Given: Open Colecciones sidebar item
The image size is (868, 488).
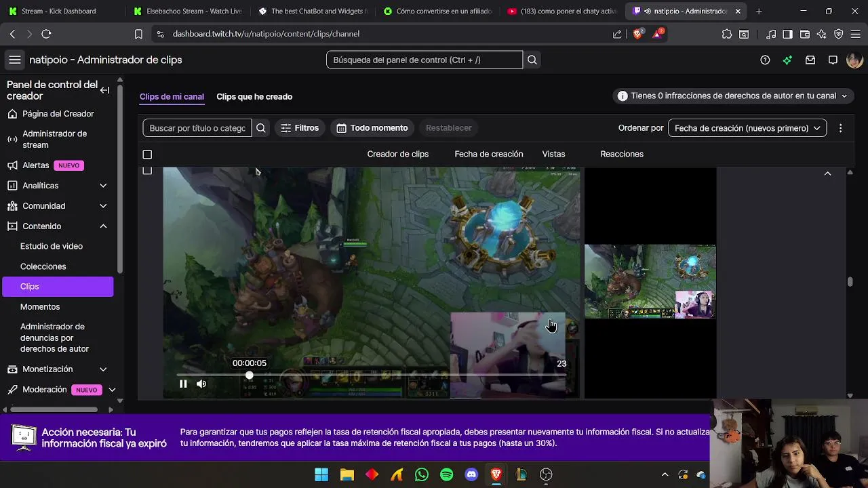Looking at the screenshot, I should pos(43,266).
